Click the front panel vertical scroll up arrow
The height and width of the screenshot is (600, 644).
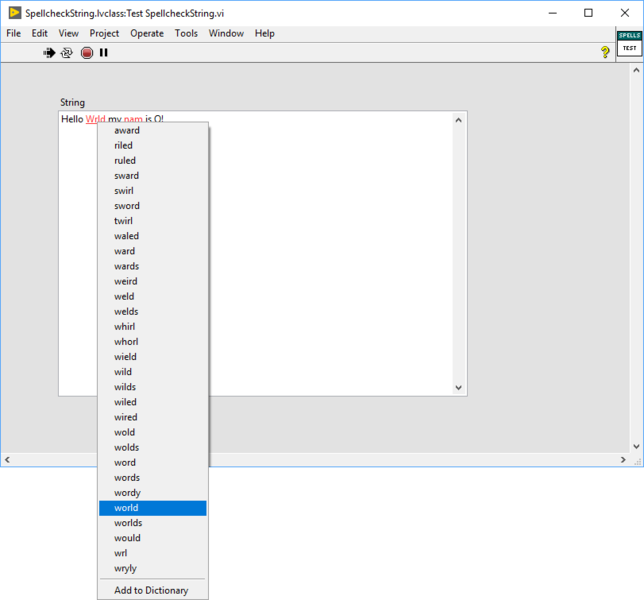[636, 70]
